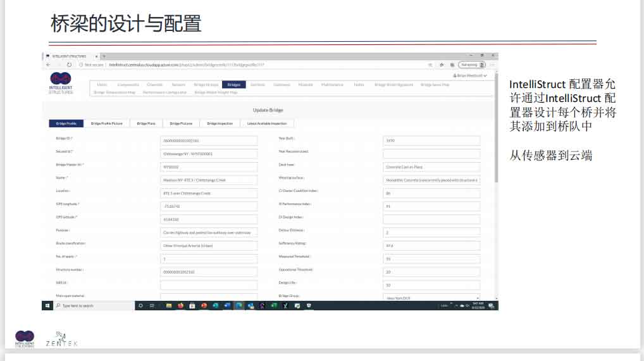Click the Deck type field

431,167
